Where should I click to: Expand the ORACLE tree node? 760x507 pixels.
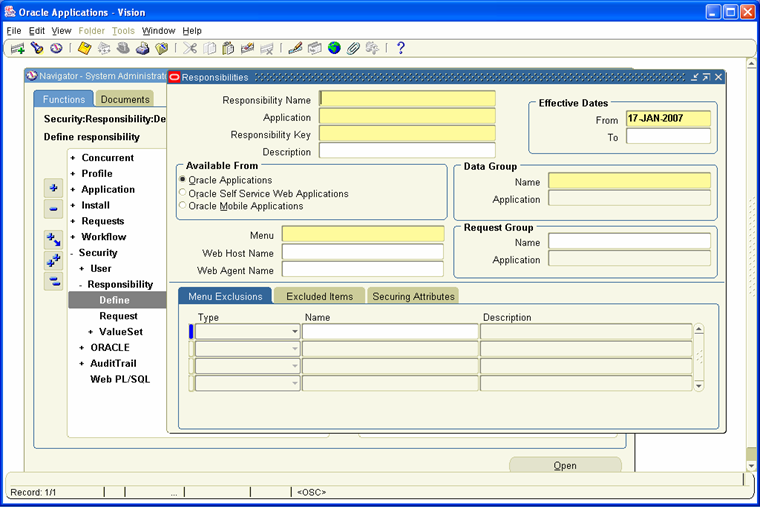click(81, 348)
